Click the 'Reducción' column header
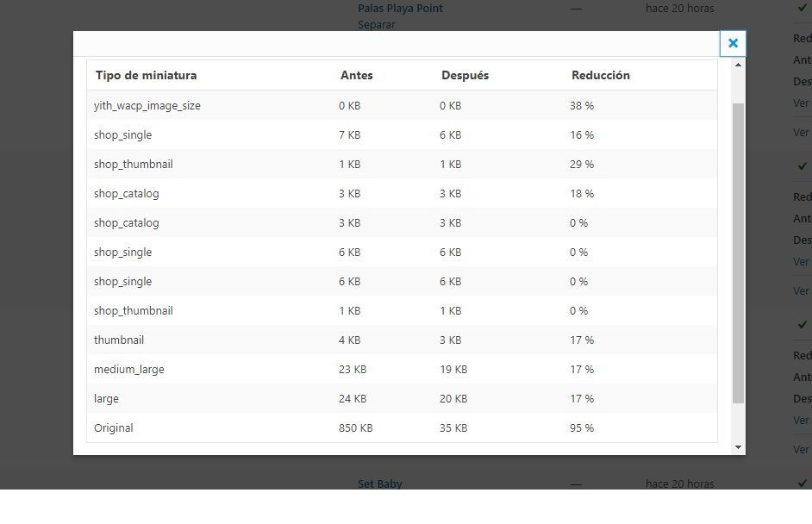The width and height of the screenshot is (812, 524). [x=601, y=76]
